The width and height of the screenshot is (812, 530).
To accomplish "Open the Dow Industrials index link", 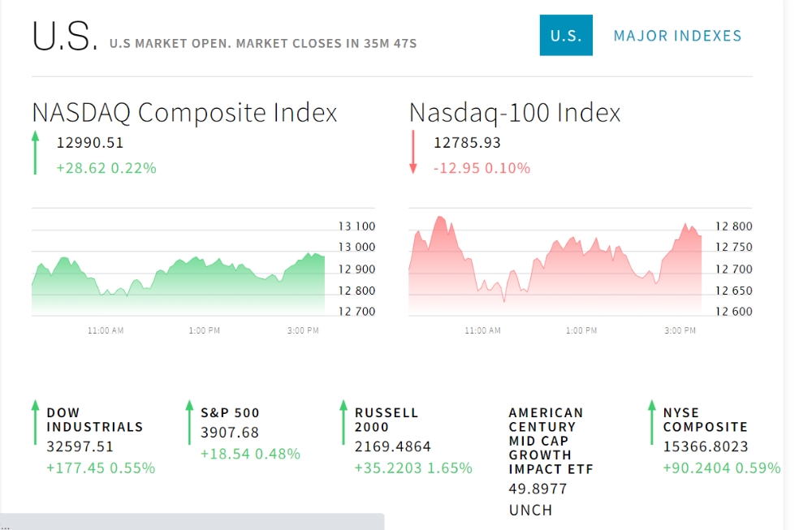I will pos(94,420).
